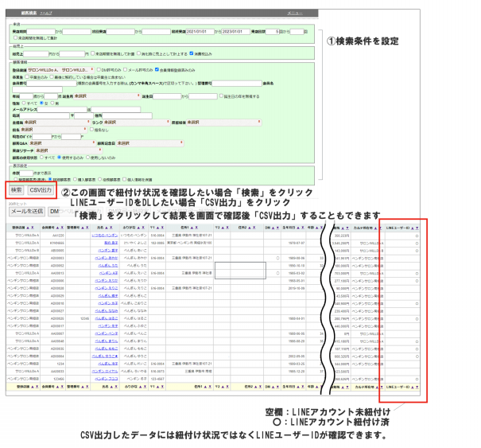Choose 使用しないのみ for 顧客の使用状態
The height and width of the screenshot is (448, 481).
[87, 158]
